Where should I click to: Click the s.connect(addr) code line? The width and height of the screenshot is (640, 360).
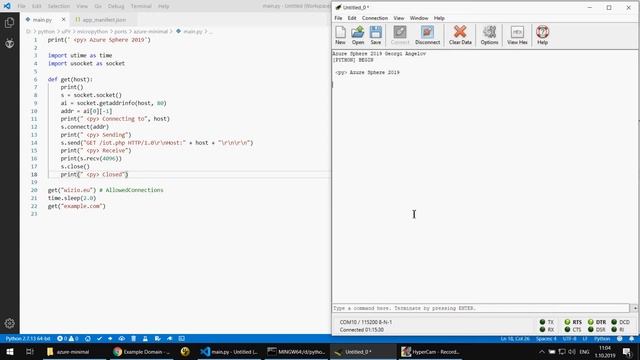point(84,127)
